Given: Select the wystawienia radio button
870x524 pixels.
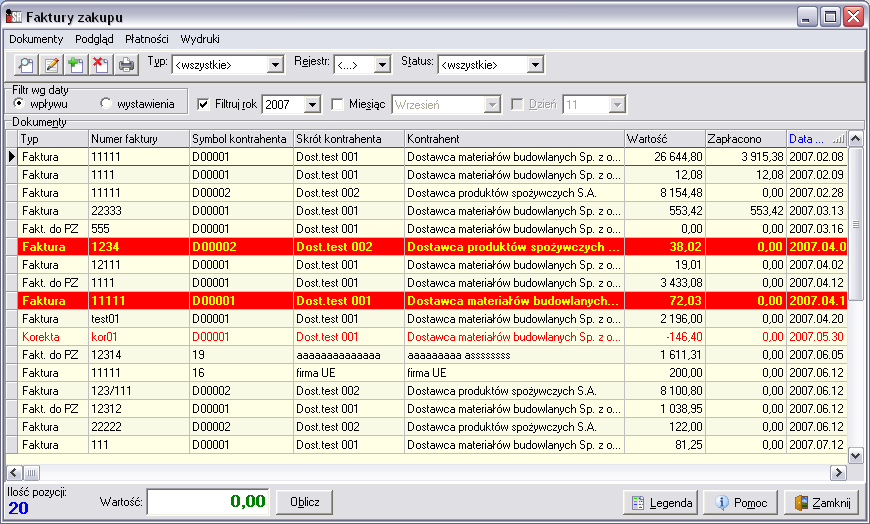Looking at the screenshot, I should click(105, 103).
